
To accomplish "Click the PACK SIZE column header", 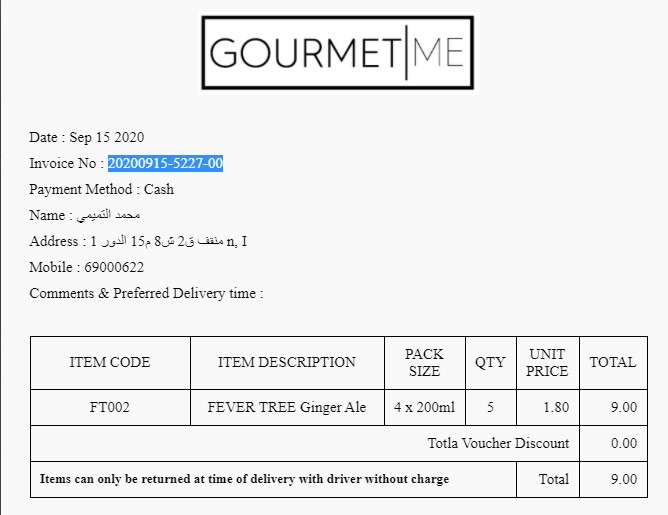I will pyautogui.click(x=424, y=362).
